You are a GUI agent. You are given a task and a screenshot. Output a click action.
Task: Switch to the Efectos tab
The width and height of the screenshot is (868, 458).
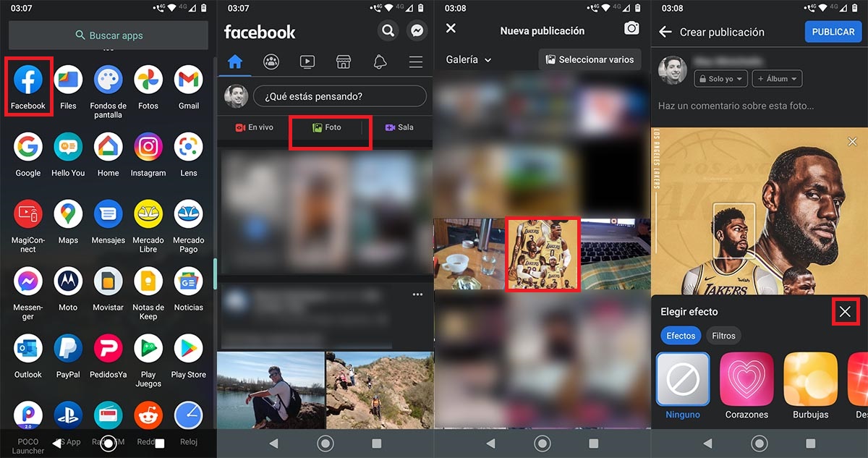[681, 336]
